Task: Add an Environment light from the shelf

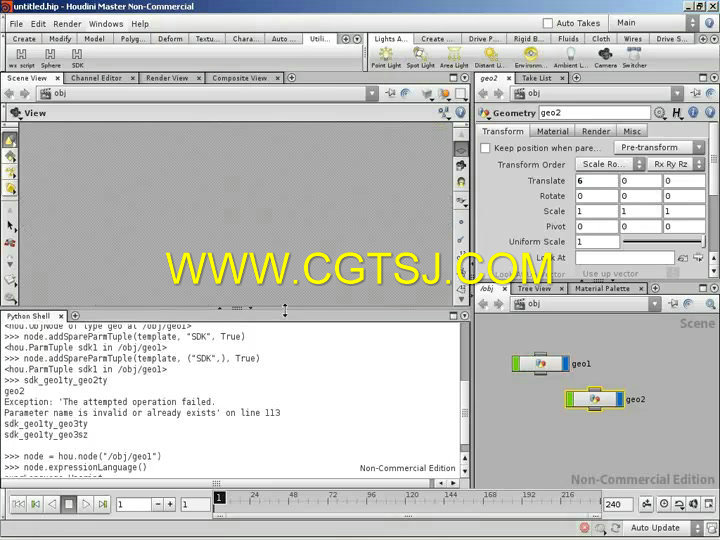Action: point(530,58)
